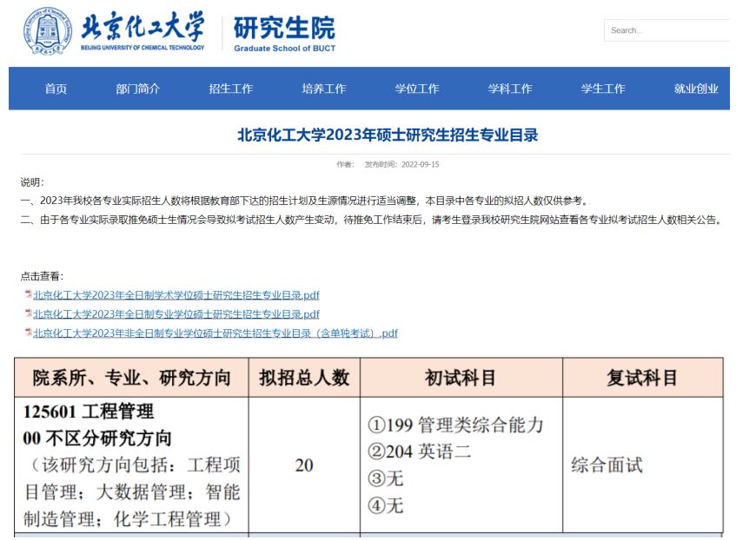Click the note paragraph starting with 一、2023年我校
This screenshot has height=540, width=756.
click(304, 201)
